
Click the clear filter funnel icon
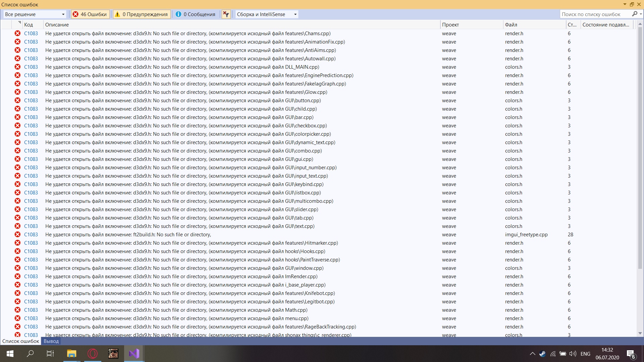(x=226, y=14)
